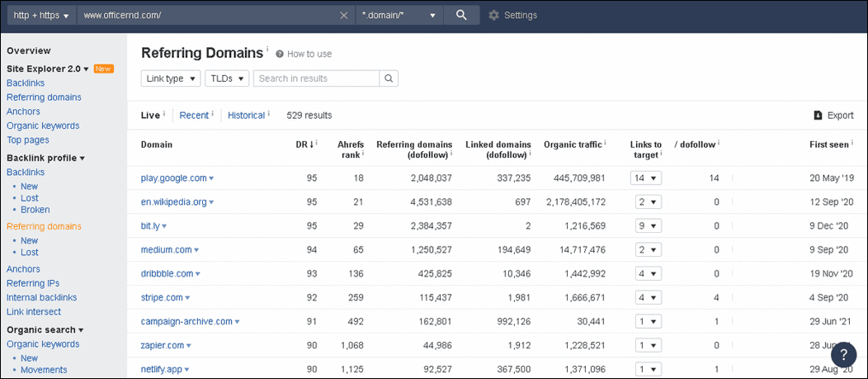Image resolution: width=868 pixels, height=379 pixels.
Task: Click the search icon beside Search in results
Action: [x=389, y=78]
